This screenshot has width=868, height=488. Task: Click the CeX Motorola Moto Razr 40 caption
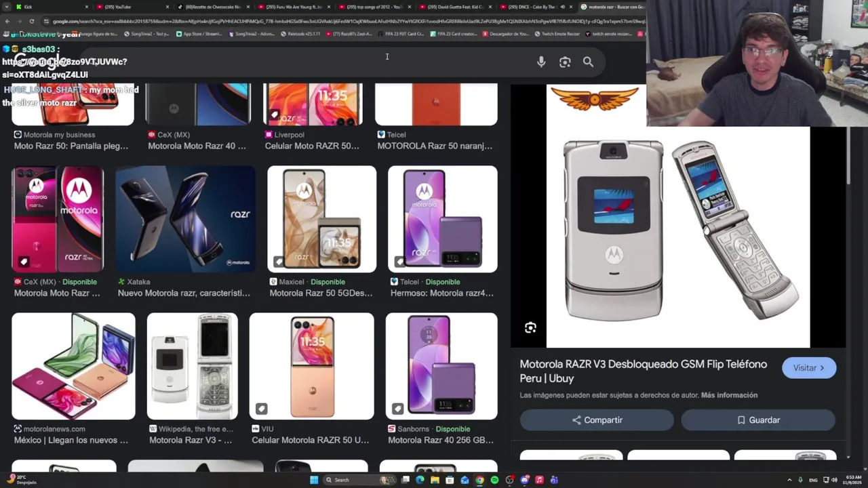click(x=197, y=146)
